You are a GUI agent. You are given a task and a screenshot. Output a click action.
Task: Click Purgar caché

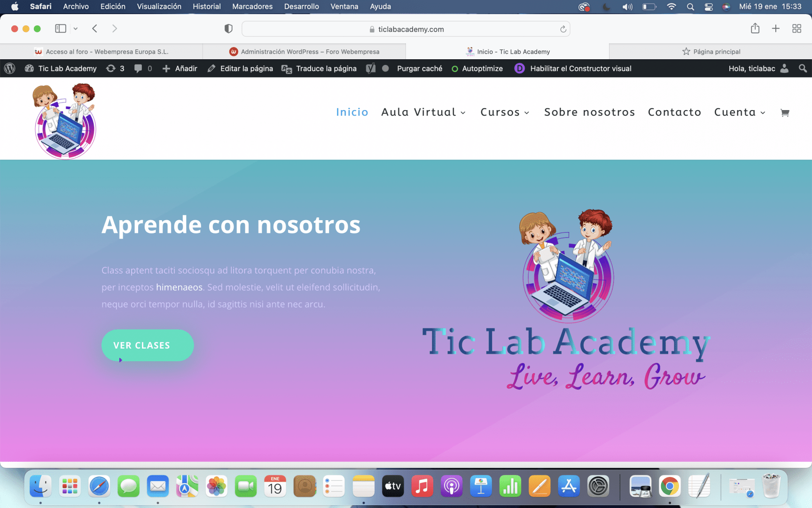(420, 68)
